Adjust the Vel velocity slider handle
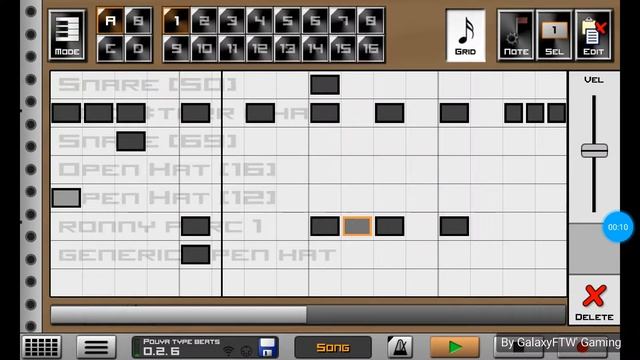This screenshot has width=640, height=360. (594, 151)
